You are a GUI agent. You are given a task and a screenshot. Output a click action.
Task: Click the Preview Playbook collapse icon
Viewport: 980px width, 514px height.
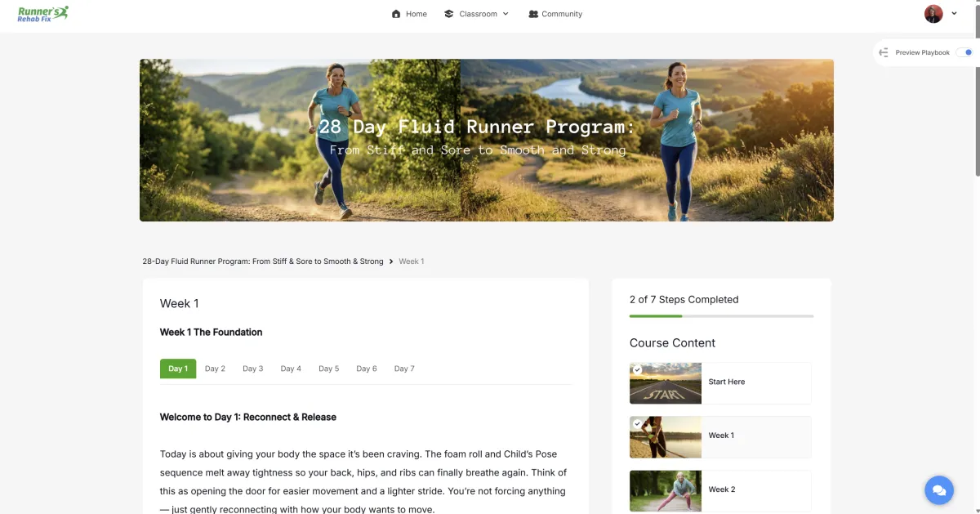[x=883, y=52]
